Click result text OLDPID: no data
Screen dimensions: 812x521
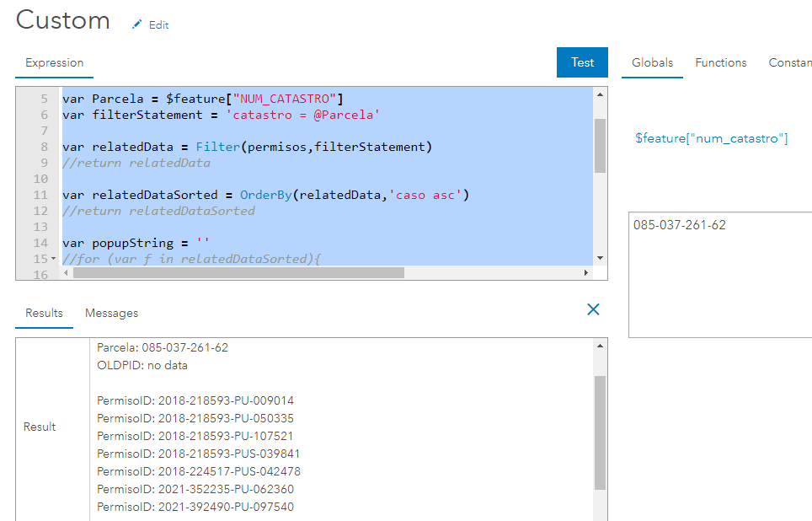pos(142,366)
